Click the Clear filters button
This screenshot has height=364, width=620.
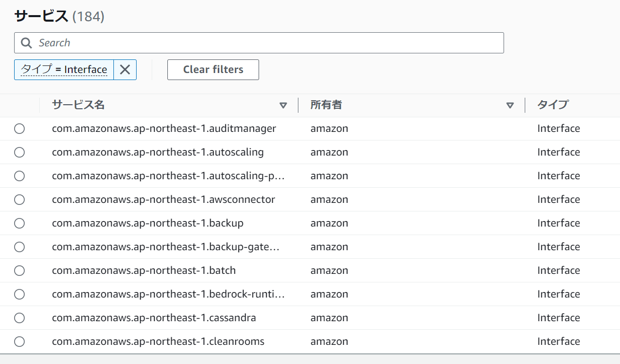213,69
